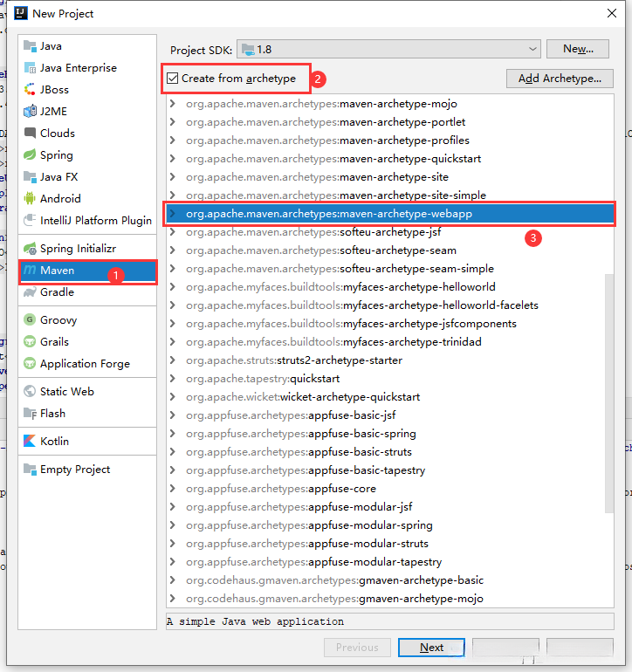The width and height of the screenshot is (632, 672).
Task: Click the JBoss icon in sidebar
Action: tap(30, 90)
